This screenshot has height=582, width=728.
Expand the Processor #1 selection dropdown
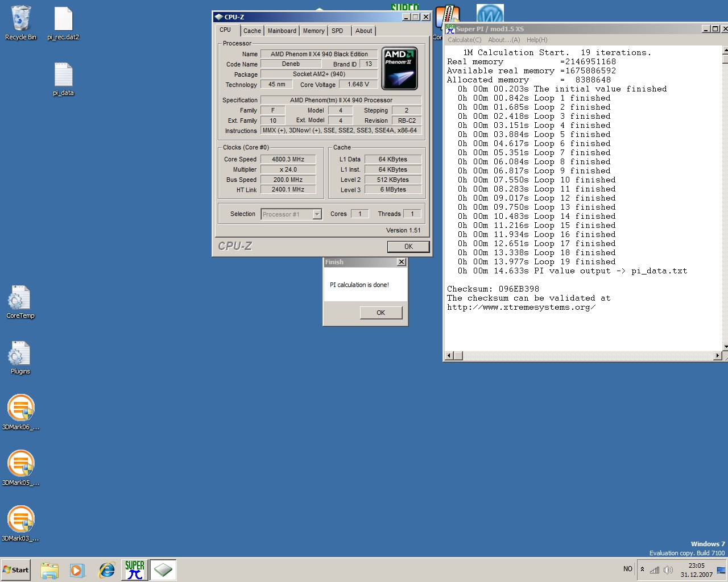[317, 214]
